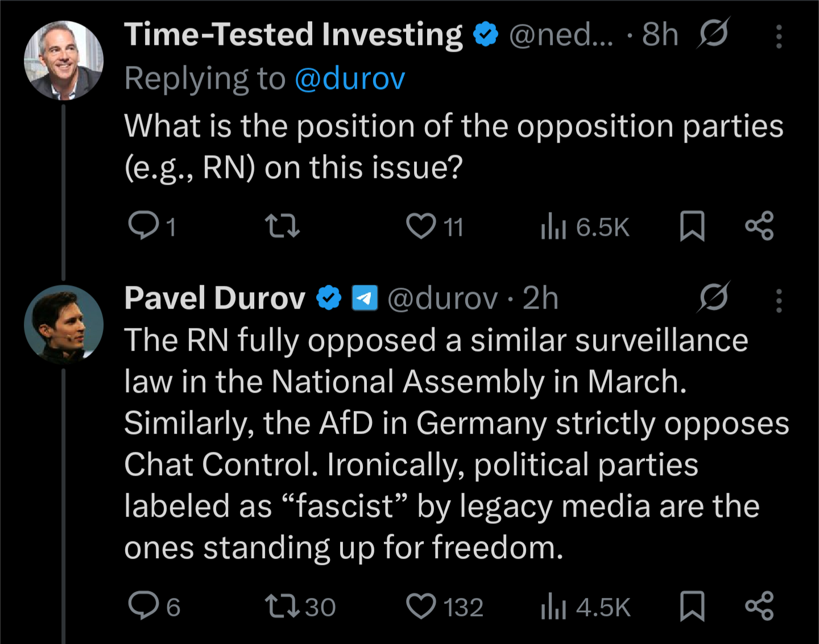
Task: Reply to Pavel Durov's tweet
Action: point(143,605)
